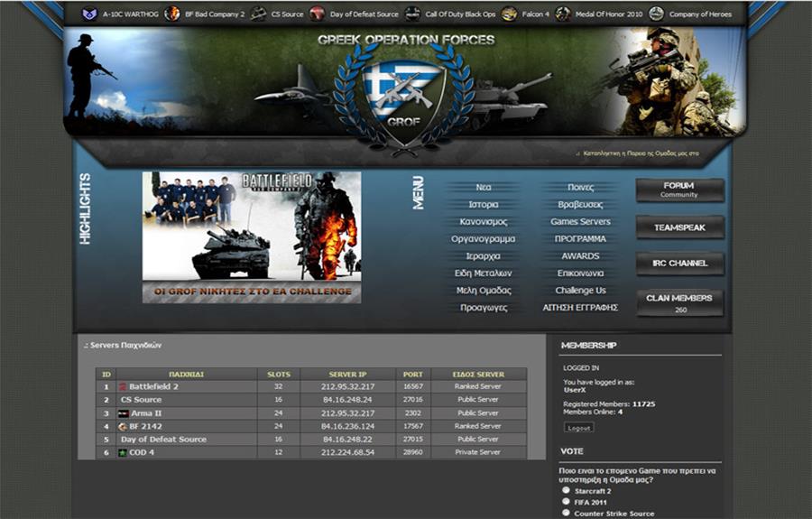The width and height of the screenshot is (812, 519).
Task: Click the BF 2142 server name
Action: pos(145,427)
